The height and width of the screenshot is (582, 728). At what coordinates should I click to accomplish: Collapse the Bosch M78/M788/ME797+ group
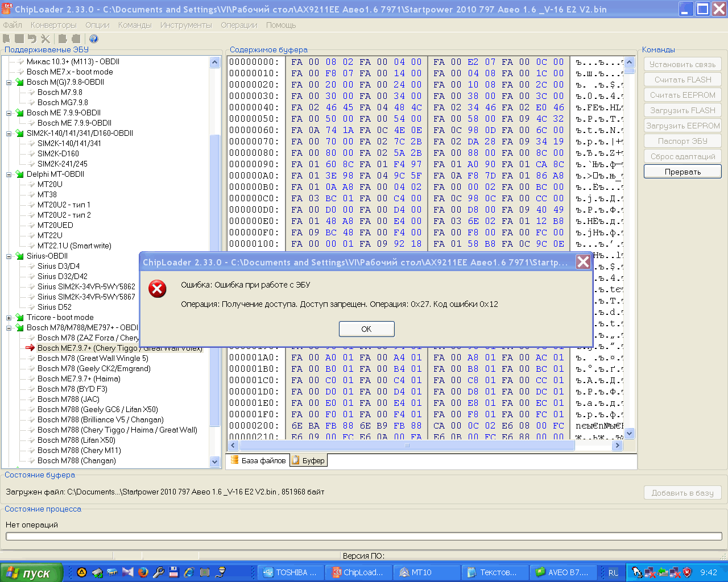(x=9, y=328)
